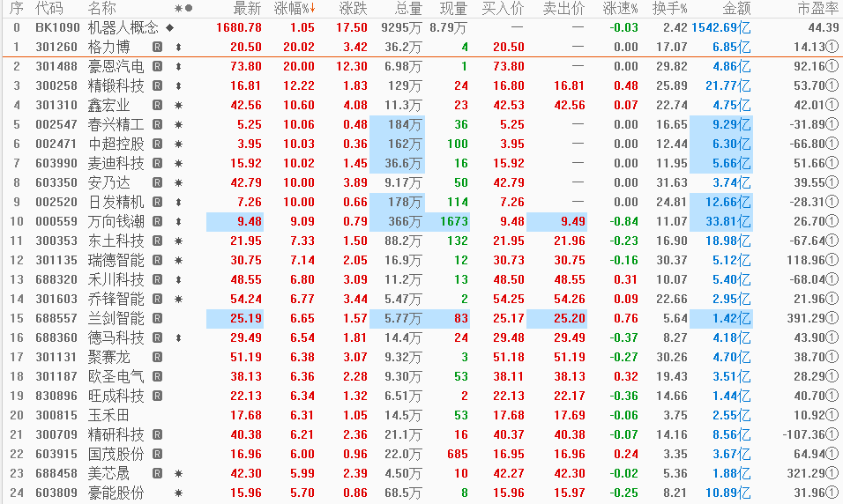Select stock code 301488

pos(56,67)
